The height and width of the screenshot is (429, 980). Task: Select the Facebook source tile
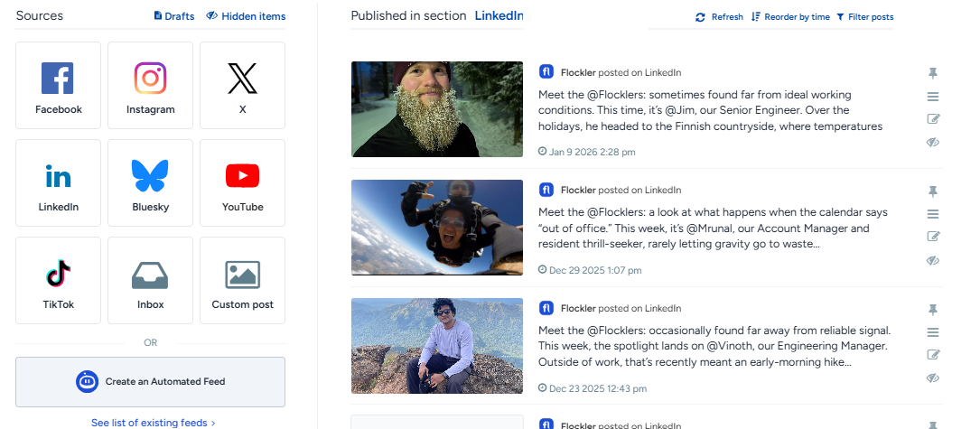[58, 85]
